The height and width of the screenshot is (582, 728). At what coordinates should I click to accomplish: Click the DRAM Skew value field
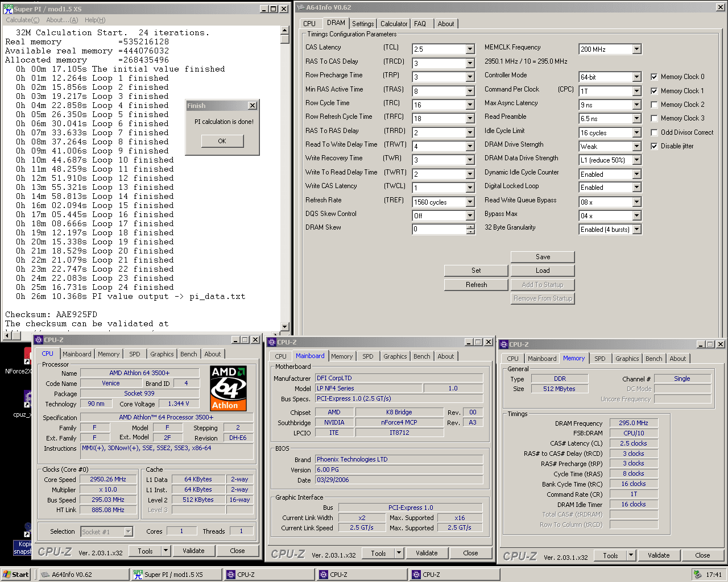439,229
